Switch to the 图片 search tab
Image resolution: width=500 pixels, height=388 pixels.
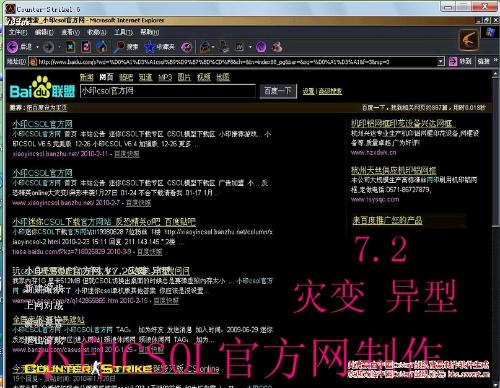pyautogui.click(x=184, y=77)
